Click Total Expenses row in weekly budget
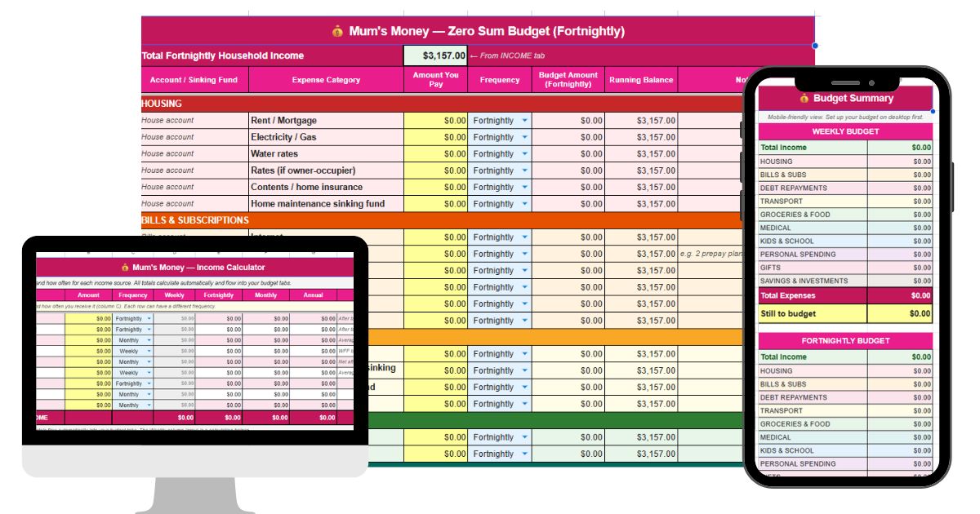 (x=845, y=295)
